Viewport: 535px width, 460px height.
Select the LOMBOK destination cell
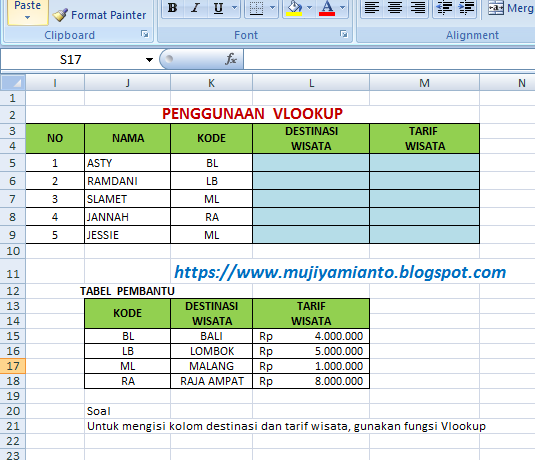[211, 351]
